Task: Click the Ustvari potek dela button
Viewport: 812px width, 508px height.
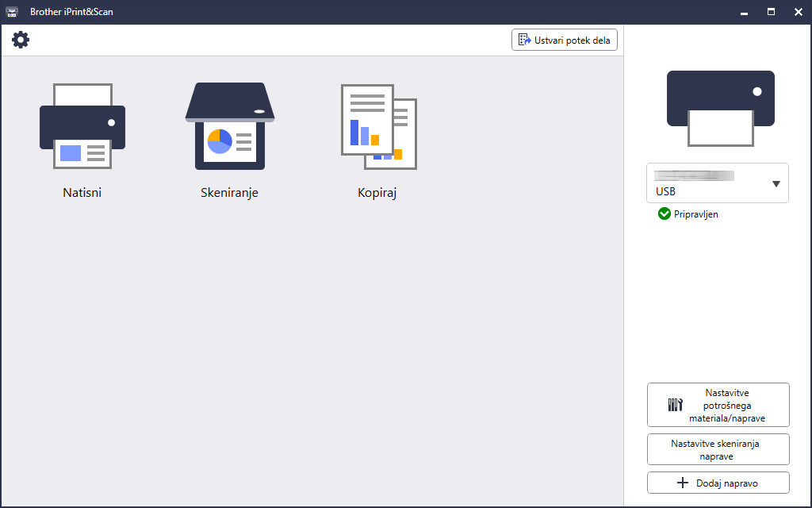Action: (x=565, y=40)
